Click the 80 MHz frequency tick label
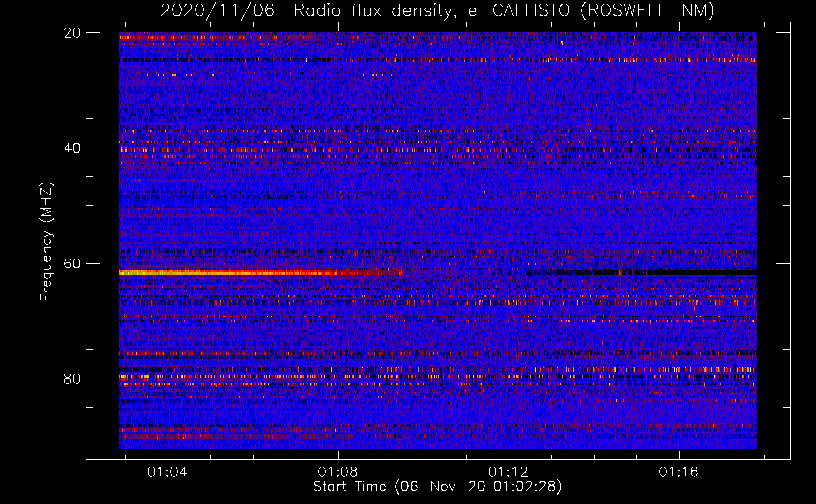 (72, 379)
